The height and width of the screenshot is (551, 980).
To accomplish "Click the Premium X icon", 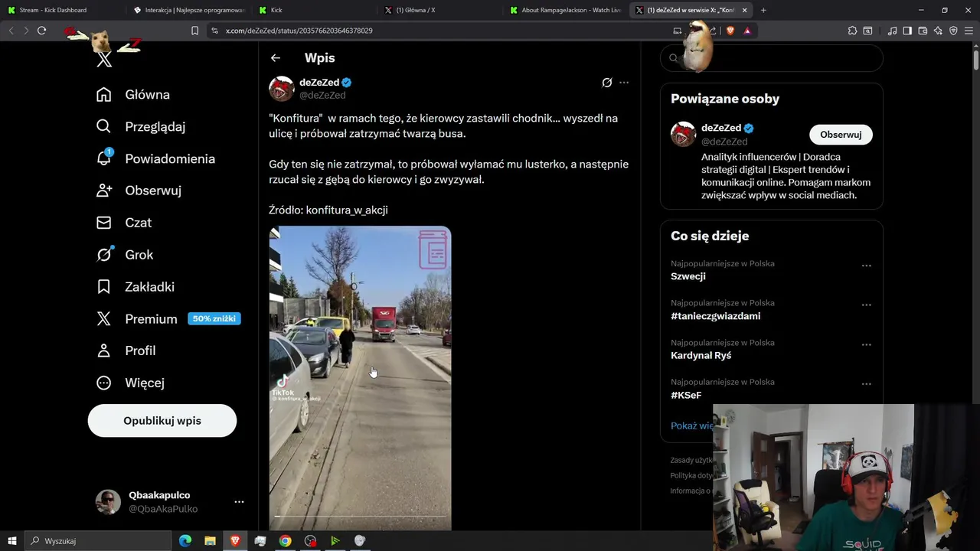I will point(104,319).
